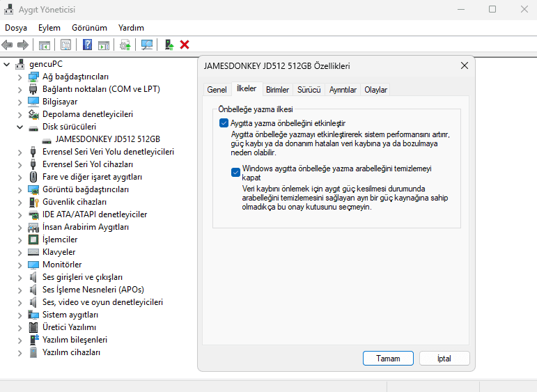Expand the İnsan Arabirim Aygıtları node
The height and width of the screenshot is (392, 537).
(20, 228)
